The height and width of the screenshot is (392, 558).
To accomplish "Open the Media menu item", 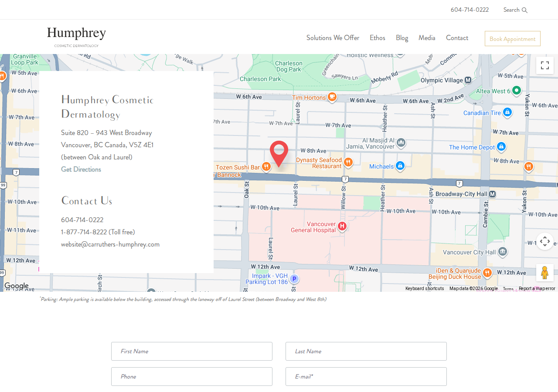I will click(x=427, y=38).
